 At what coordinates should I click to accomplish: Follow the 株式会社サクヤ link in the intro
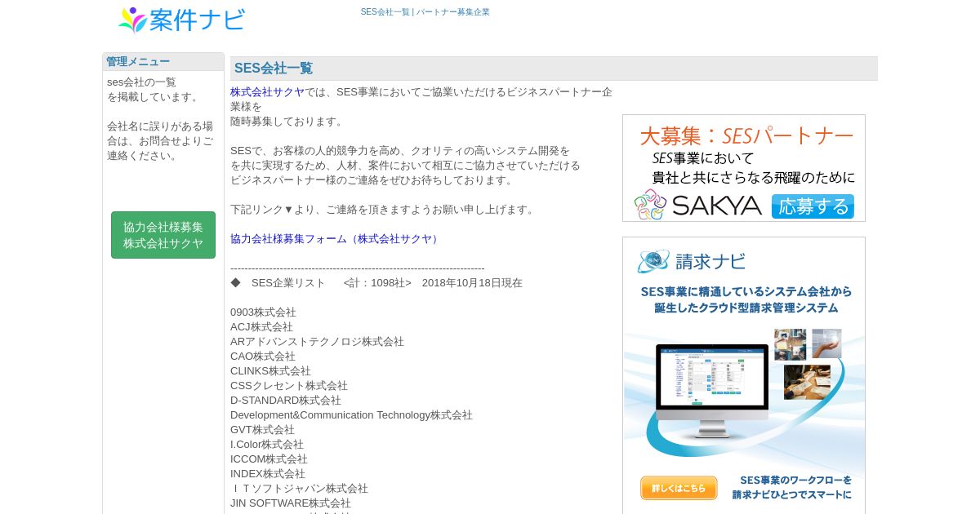[267, 92]
